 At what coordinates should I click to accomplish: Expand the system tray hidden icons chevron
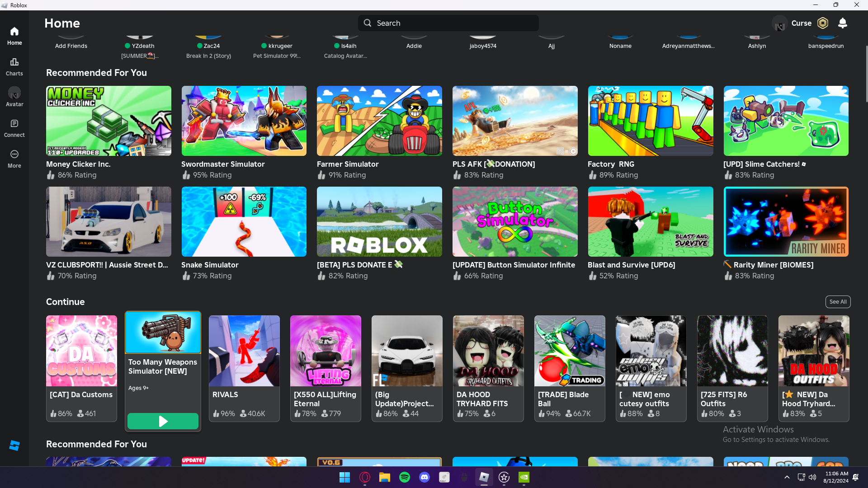pos(787,477)
